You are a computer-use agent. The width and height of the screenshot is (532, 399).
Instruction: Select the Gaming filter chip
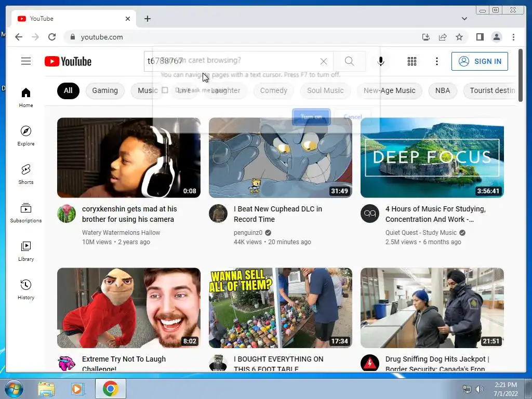105,90
